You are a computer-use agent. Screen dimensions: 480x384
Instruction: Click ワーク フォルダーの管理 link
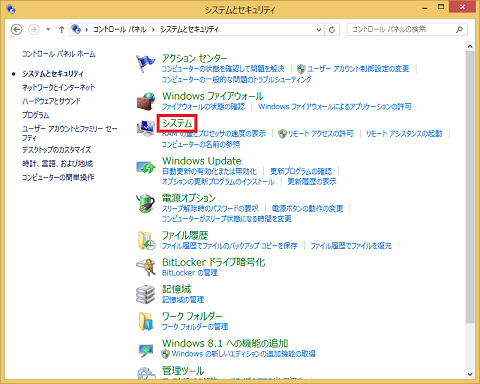click(195, 327)
